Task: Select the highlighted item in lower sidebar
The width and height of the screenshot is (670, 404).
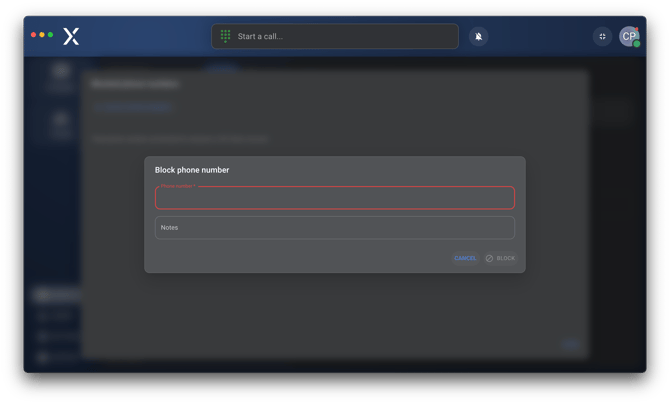Action: pos(55,295)
